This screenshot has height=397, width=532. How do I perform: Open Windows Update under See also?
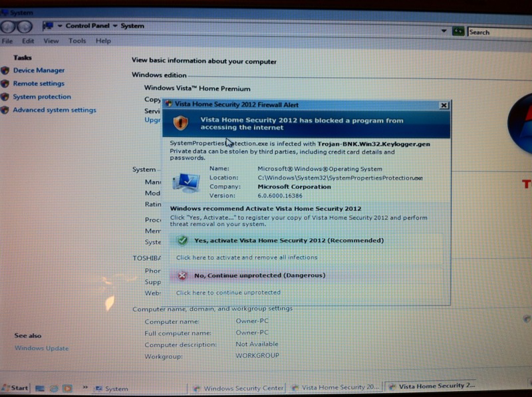pyautogui.click(x=42, y=348)
